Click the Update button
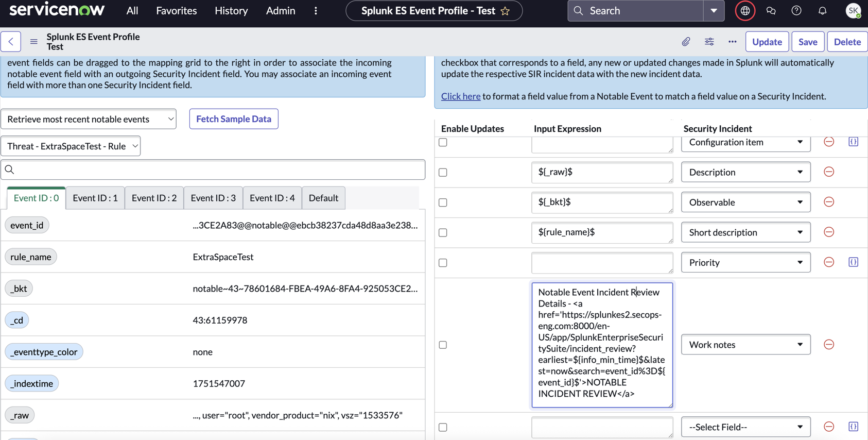The width and height of the screenshot is (868, 440). [x=767, y=42]
